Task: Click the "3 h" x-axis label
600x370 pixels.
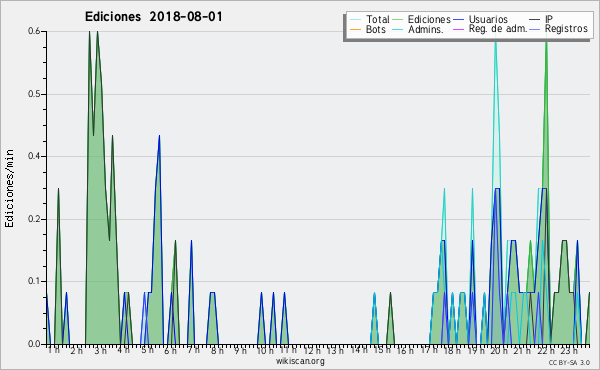Action: tap(101, 351)
